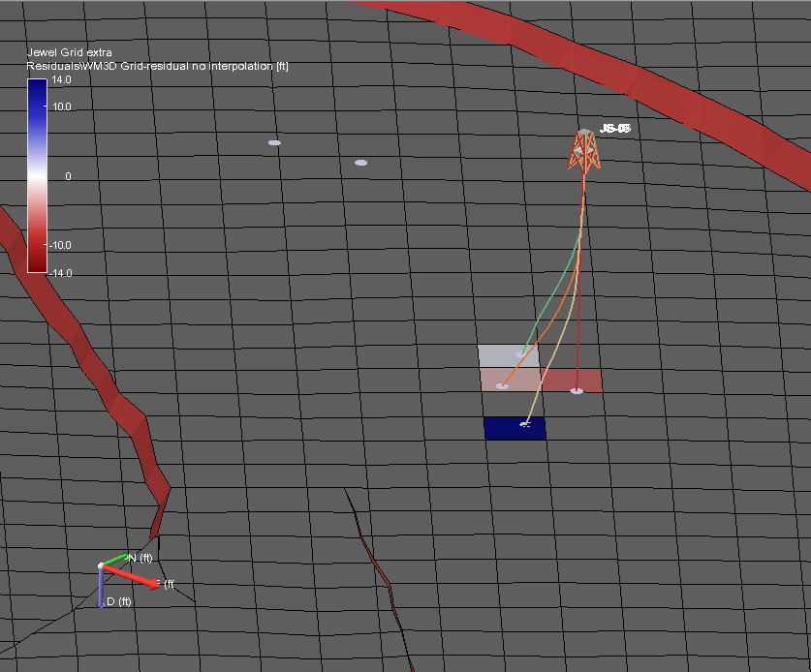Select the JS-05 well name label
The height and width of the screenshot is (672, 811).
[615, 129]
